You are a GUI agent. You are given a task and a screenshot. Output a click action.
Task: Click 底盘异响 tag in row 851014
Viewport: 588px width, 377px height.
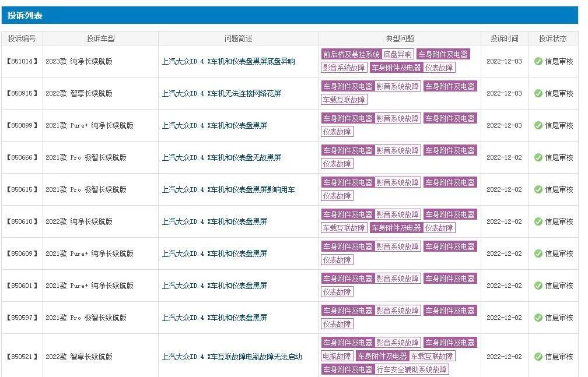click(x=397, y=54)
